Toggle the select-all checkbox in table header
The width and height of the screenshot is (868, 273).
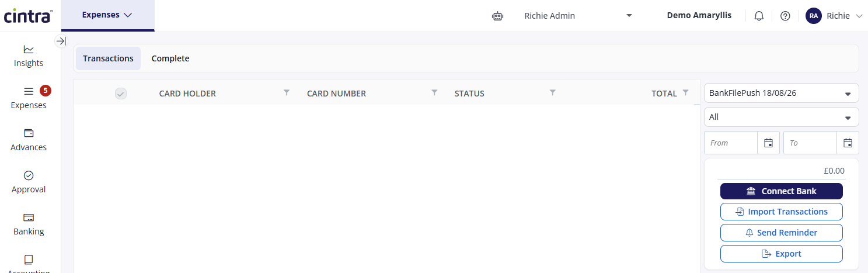pos(121,94)
